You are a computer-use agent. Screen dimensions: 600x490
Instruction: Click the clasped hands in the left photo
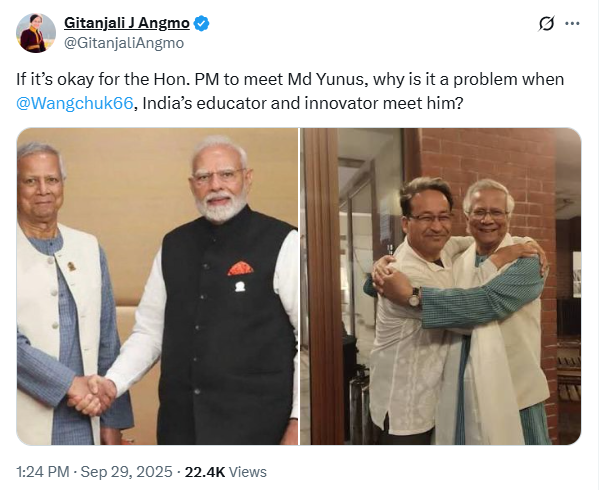pyautogui.click(x=92, y=393)
